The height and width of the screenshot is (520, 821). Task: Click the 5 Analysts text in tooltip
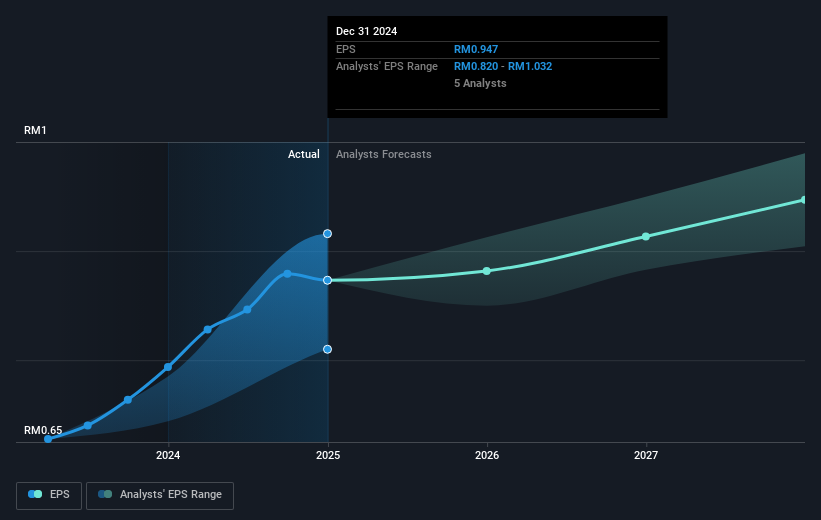pos(480,83)
